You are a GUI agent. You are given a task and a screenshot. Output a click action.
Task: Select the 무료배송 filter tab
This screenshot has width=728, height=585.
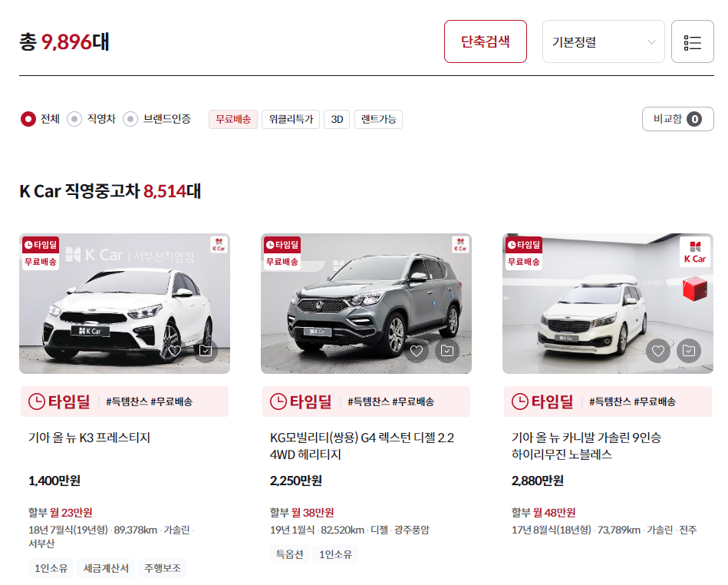click(232, 119)
